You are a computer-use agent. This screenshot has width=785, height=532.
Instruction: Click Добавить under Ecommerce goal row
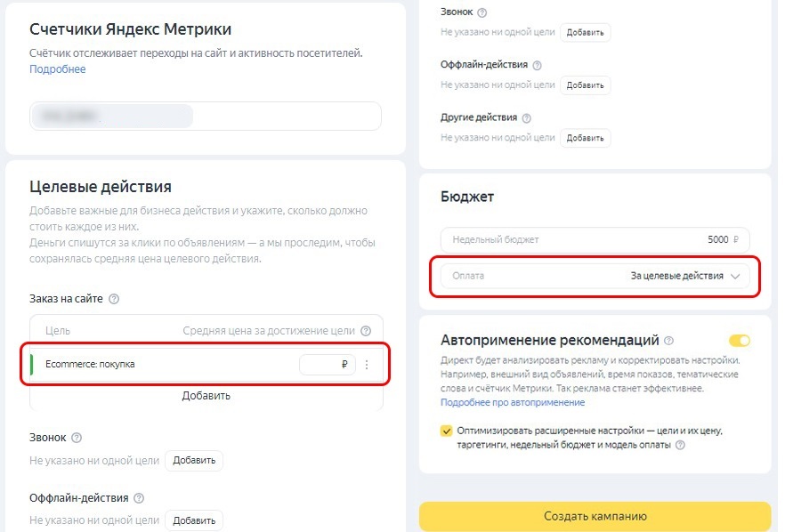click(x=206, y=396)
